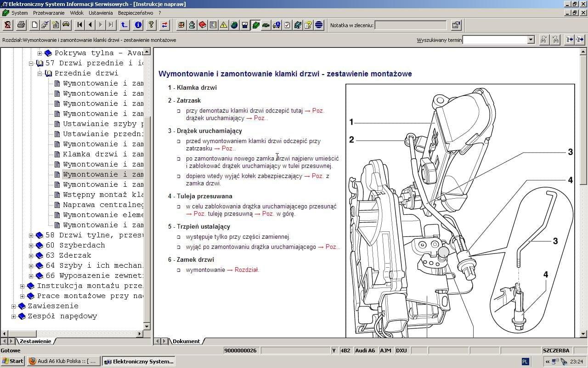Select 'Wstępny montaż kla' tree item
The width and height of the screenshot is (588, 368).
103,195
